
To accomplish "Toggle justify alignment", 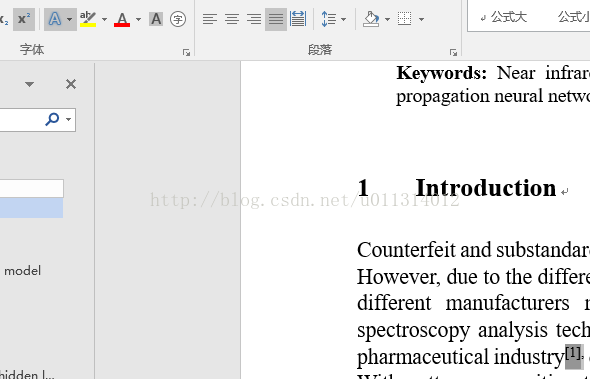I will click(x=276, y=19).
